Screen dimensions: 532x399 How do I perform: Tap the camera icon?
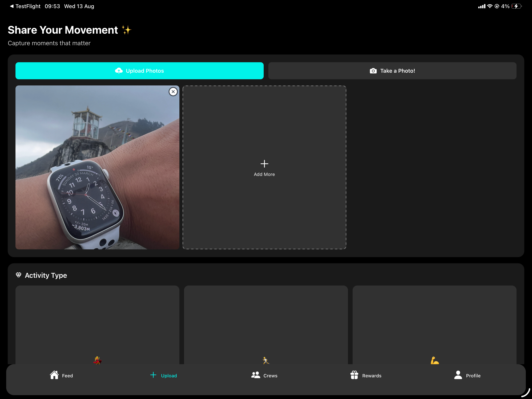[373, 71]
